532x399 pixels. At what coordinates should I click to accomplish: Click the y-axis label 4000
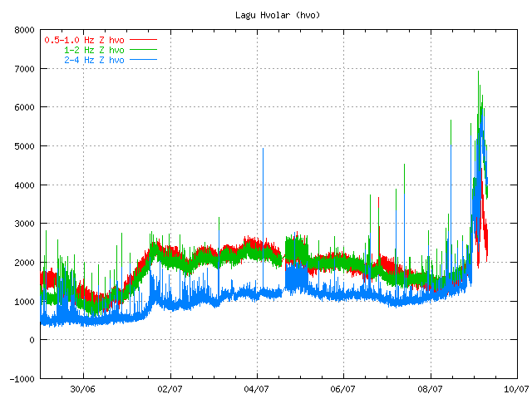[24, 185]
